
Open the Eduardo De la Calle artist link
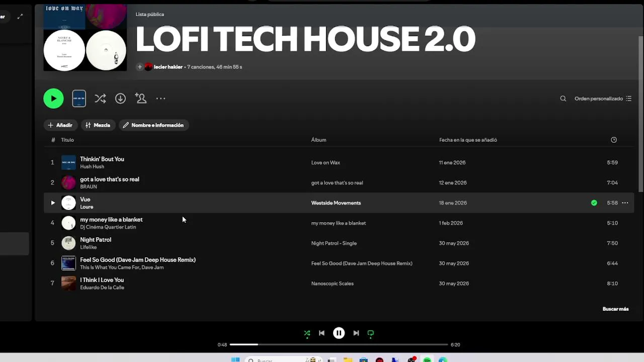[x=102, y=287]
